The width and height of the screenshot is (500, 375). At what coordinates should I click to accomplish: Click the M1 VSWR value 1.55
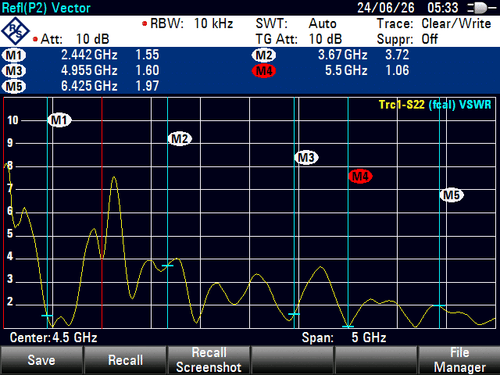click(x=147, y=55)
